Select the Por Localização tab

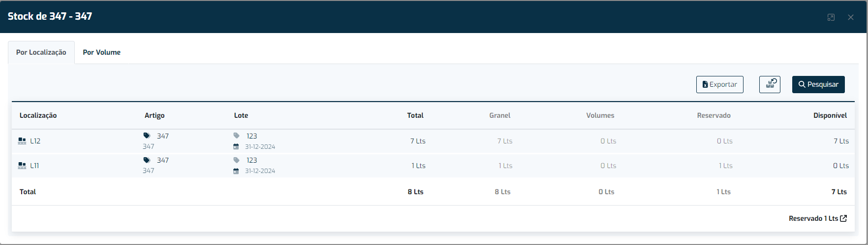coord(41,52)
